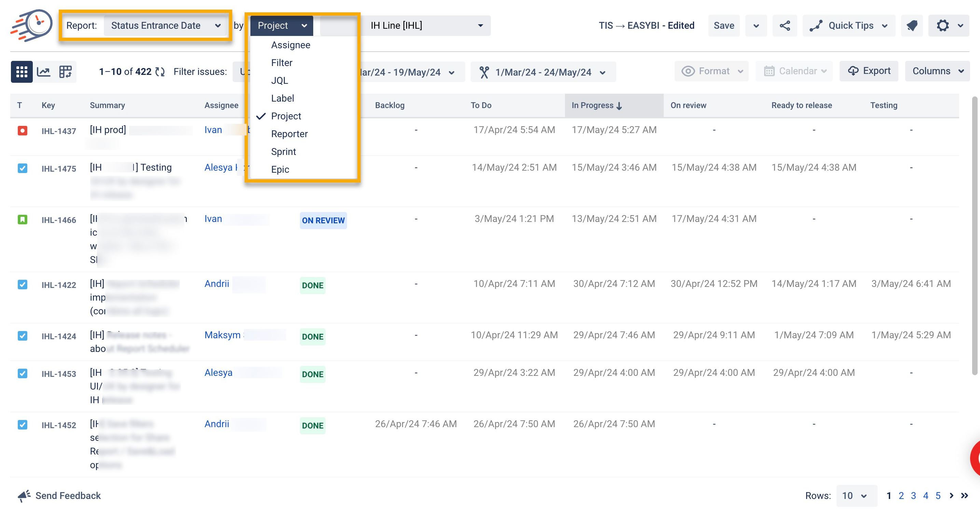980x514 pixels.
Task: Deselect the IHL-1452 row checkbox
Action: coord(23,425)
